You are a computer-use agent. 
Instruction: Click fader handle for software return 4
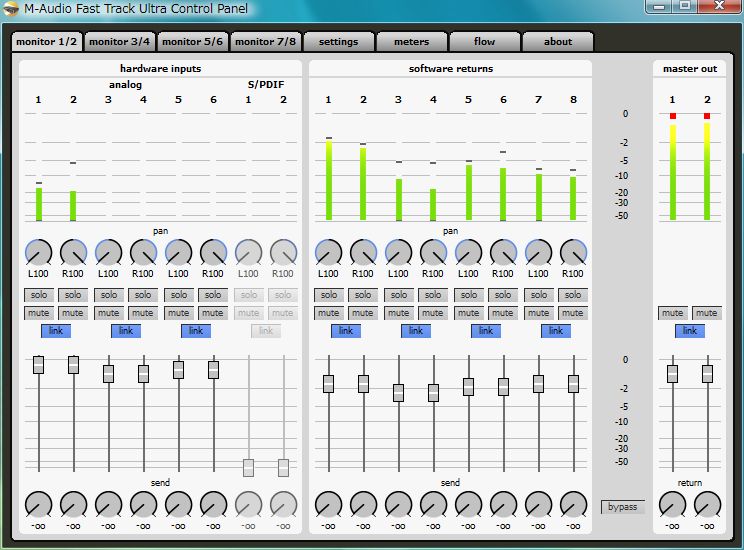[x=434, y=393]
